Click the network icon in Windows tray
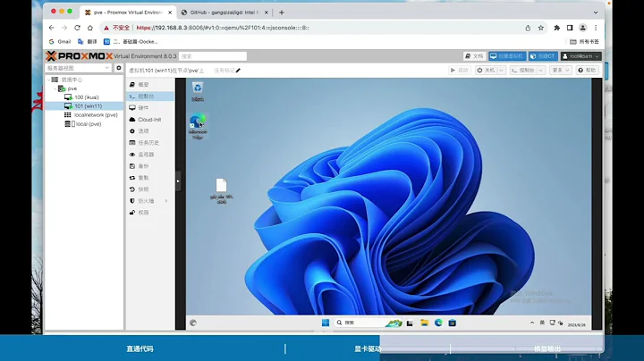 553,323
